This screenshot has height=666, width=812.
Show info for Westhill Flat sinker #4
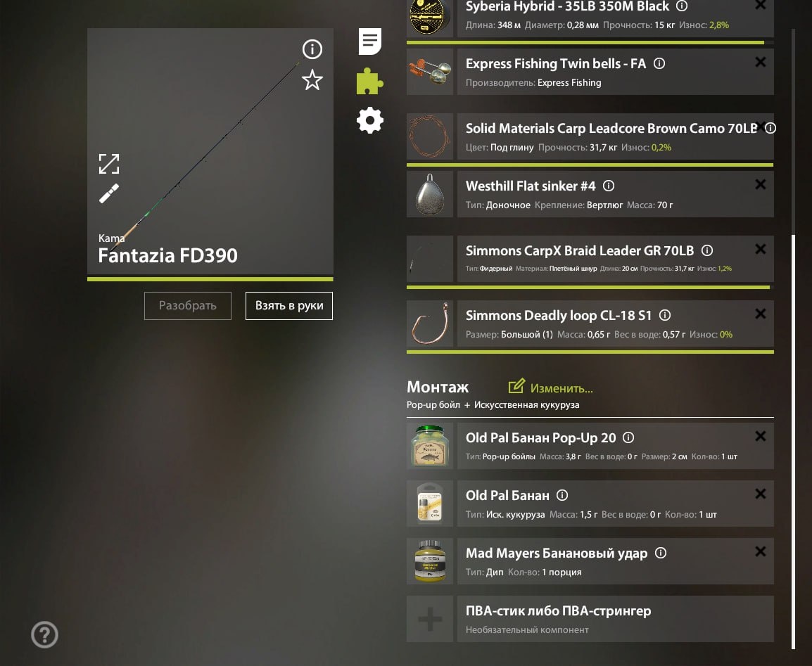pos(609,186)
